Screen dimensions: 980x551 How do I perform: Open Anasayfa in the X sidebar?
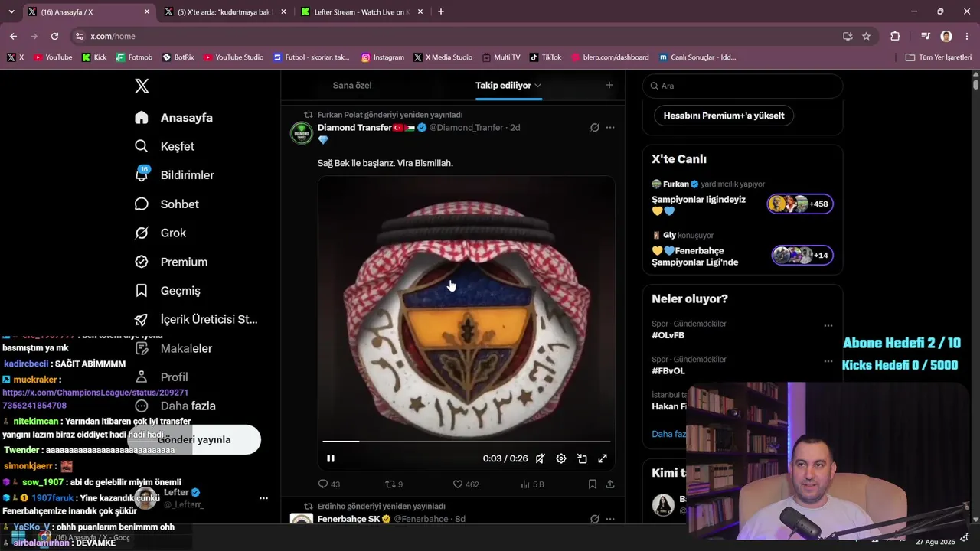click(x=173, y=118)
